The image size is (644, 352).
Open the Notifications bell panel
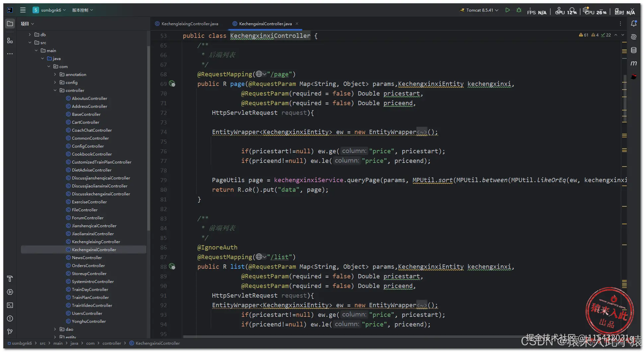pyautogui.click(x=634, y=24)
